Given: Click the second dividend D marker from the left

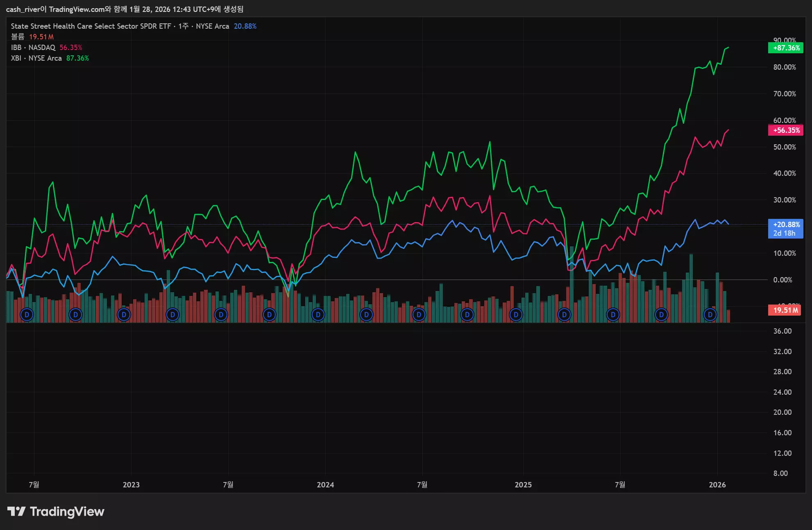Looking at the screenshot, I should [75, 315].
